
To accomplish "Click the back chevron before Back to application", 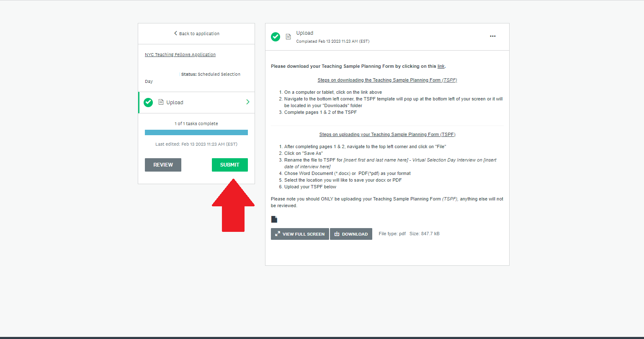I will [x=176, y=33].
